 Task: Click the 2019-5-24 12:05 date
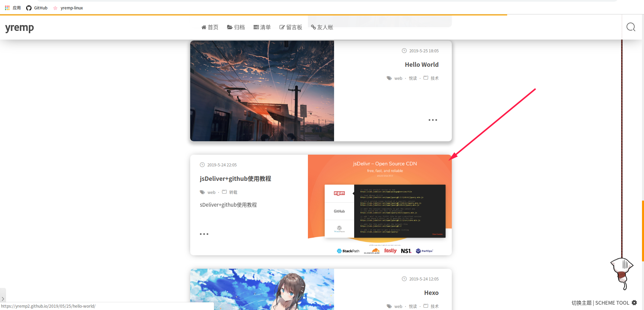pyautogui.click(x=424, y=279)
